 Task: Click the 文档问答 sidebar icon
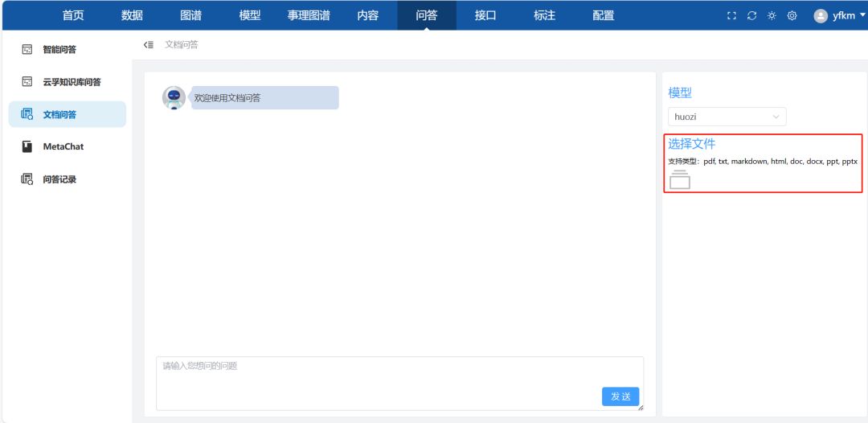[27, 114]
